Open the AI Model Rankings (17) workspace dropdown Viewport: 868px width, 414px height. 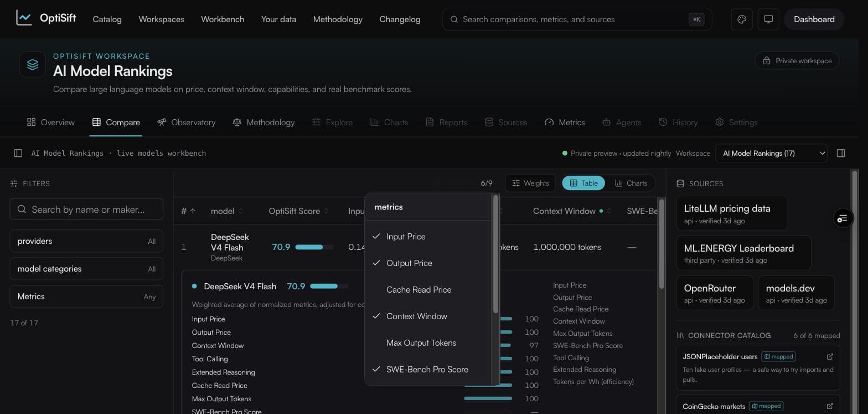click(772, 153)
